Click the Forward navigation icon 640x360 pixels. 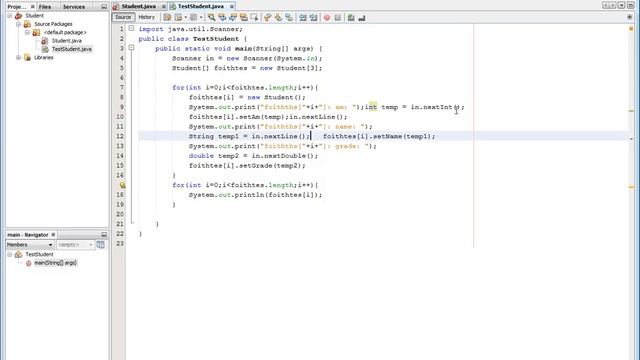tap(193, 18)
